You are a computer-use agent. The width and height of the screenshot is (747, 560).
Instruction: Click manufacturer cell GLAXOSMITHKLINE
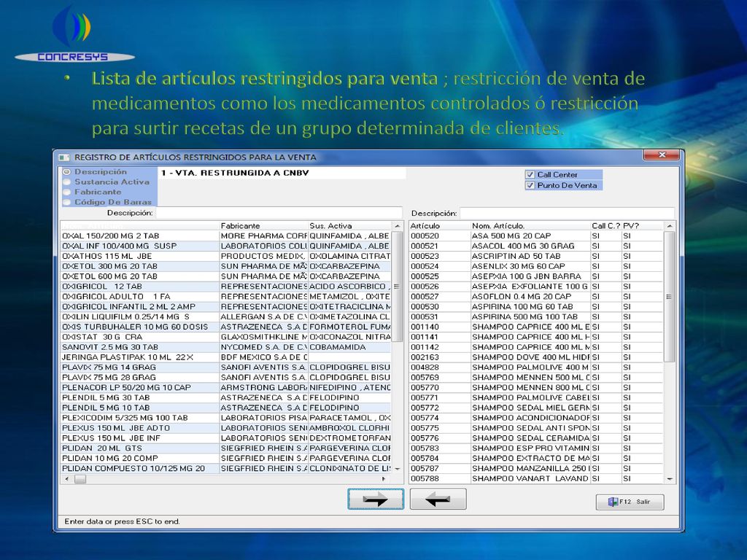pos(264,337)
